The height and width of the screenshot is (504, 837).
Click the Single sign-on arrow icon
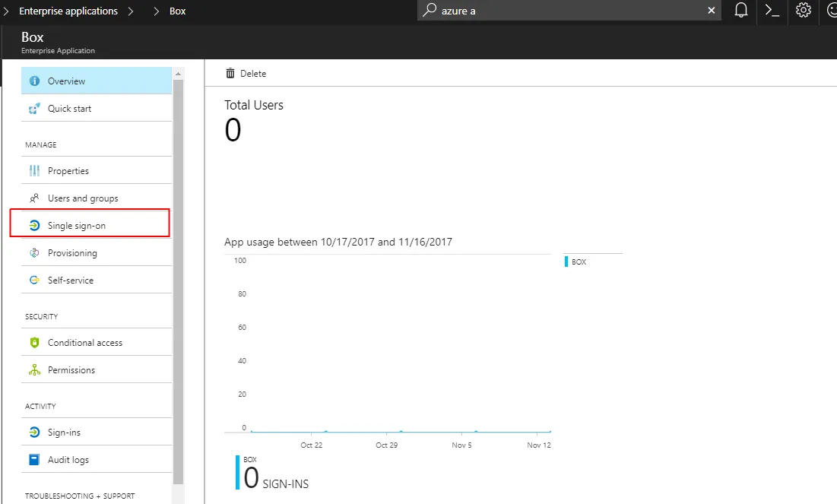[x=34, y=225]
